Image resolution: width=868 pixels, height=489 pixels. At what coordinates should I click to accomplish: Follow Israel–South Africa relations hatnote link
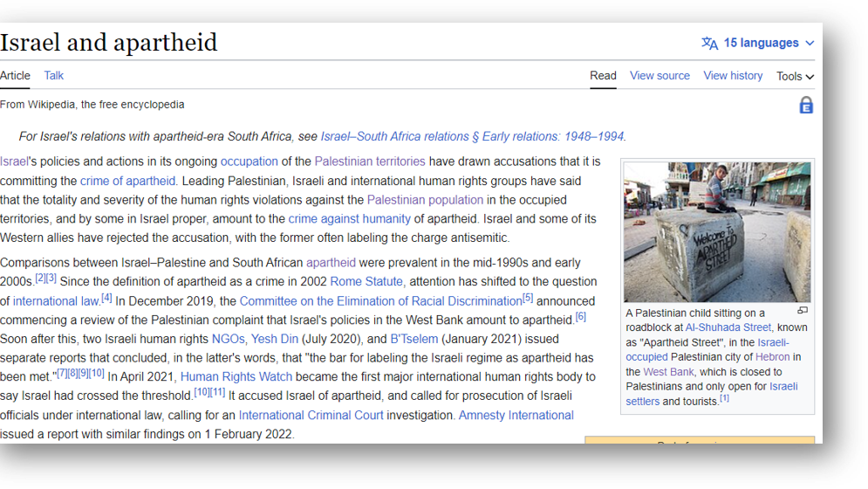472,136
